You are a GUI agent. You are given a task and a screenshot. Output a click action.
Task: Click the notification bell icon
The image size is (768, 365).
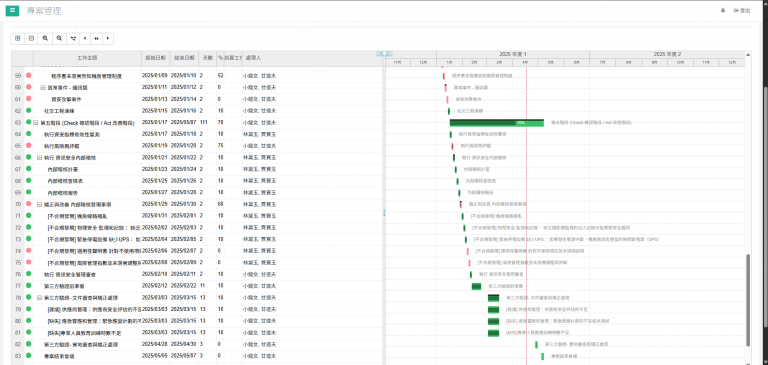click(x=723, y=11)
